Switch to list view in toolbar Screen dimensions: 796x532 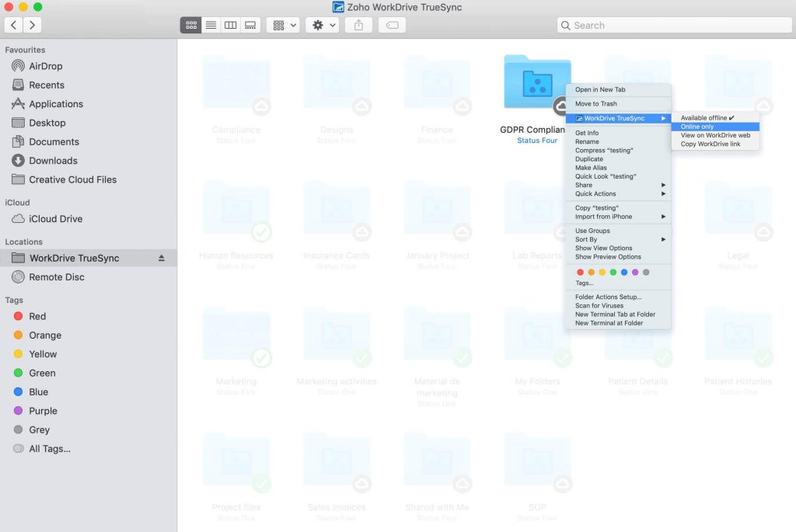tap(211, 26)
